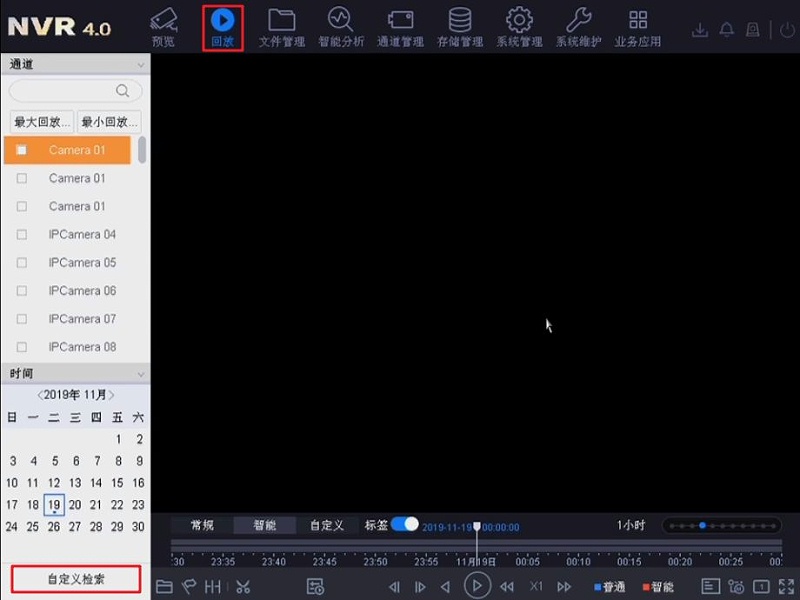Collapse the 通道 channel panel

click(142, 64)
